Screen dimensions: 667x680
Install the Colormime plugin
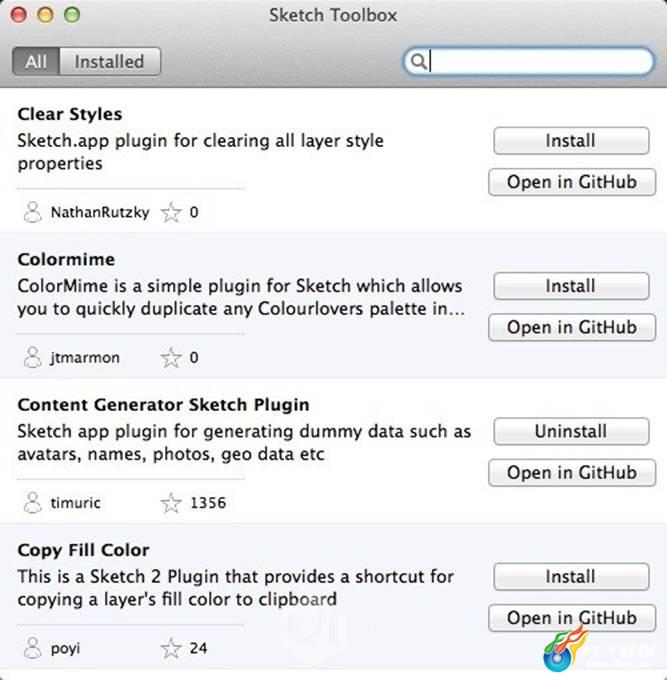[x=571, y=286]
